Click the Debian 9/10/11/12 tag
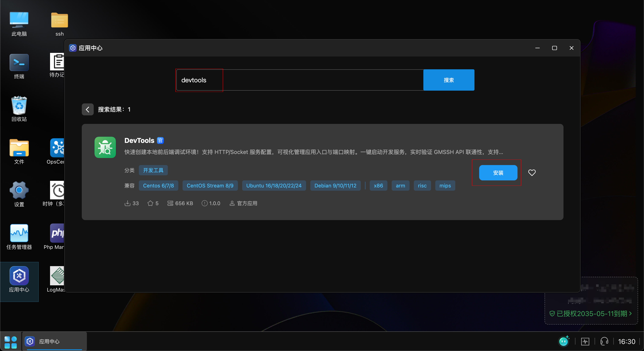Viewport: 644px width, 351px height. 335,186
